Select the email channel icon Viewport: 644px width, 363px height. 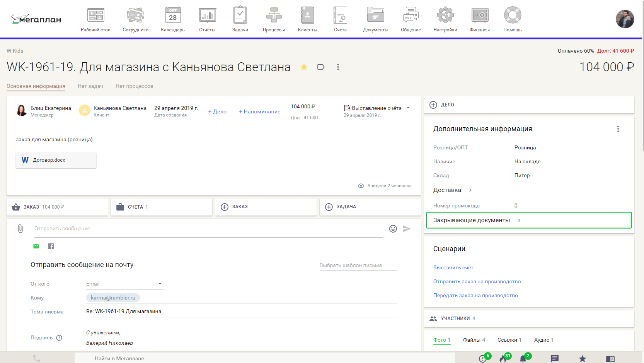[x=36, y=246]
